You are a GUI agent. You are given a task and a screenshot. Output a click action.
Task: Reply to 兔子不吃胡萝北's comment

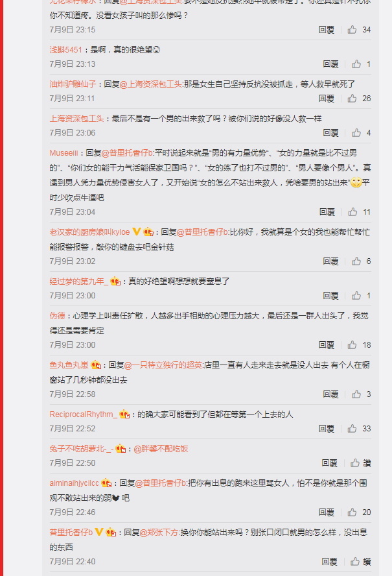point(329,463)
